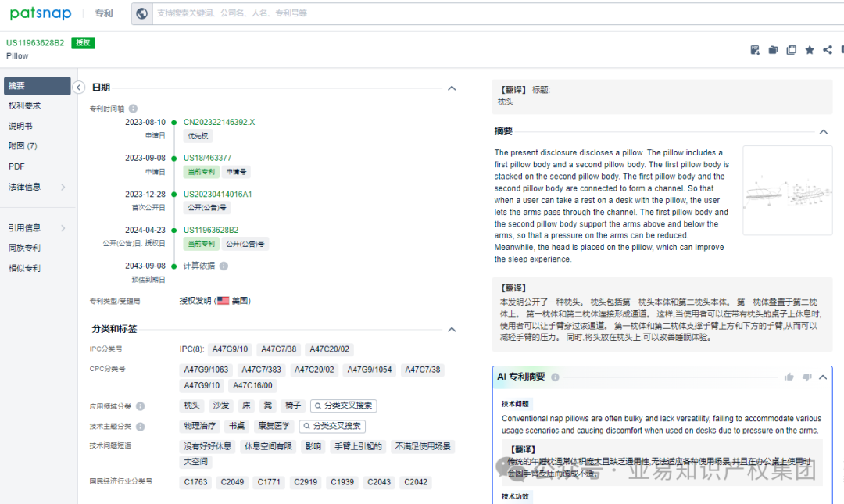The image size is (844, 504).
Task: Star this patent as favorite
Action: [810, 49]
